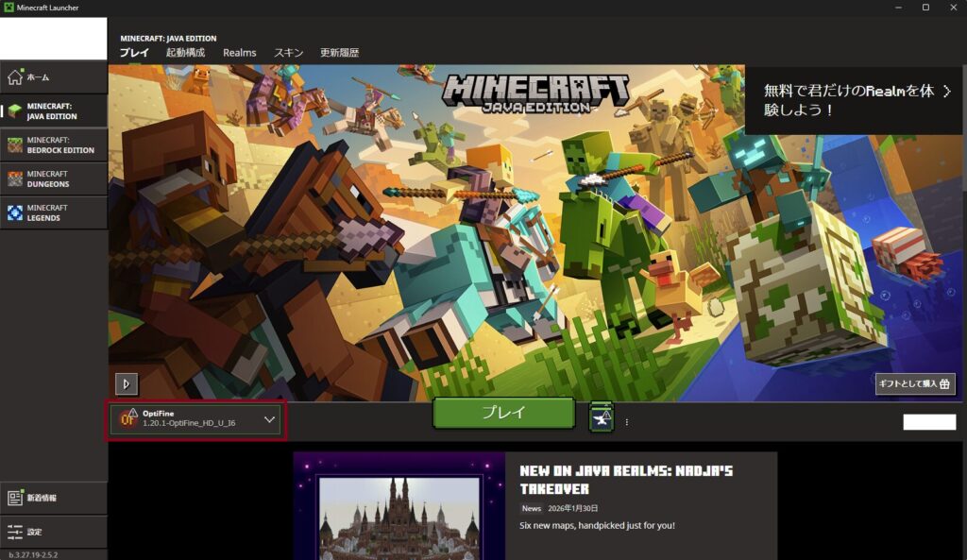967x560 pixels.
Task: Open launcher settings (設定) sliders icon
Action: point(14,532)
